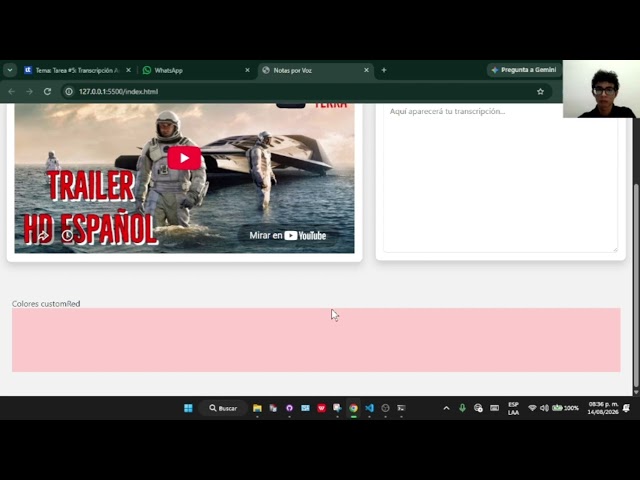Open Google Chrome from the taskbar
The height and width of the screenshot is (480, 640).
pyautogui.click(x=353, y=408)
